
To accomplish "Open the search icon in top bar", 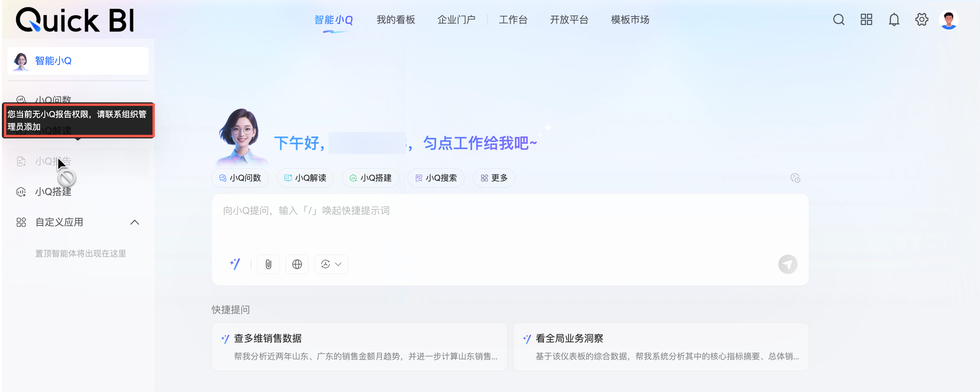I will point(839,20).
